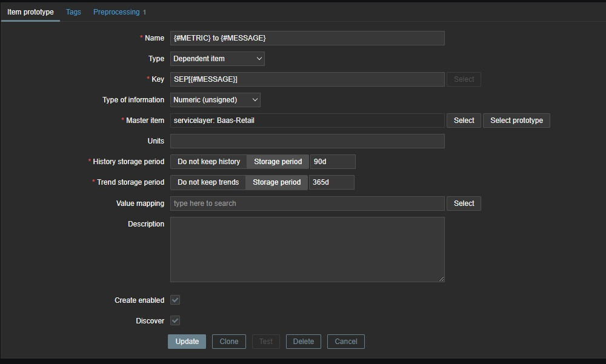Click the Update button

point(187,342)
